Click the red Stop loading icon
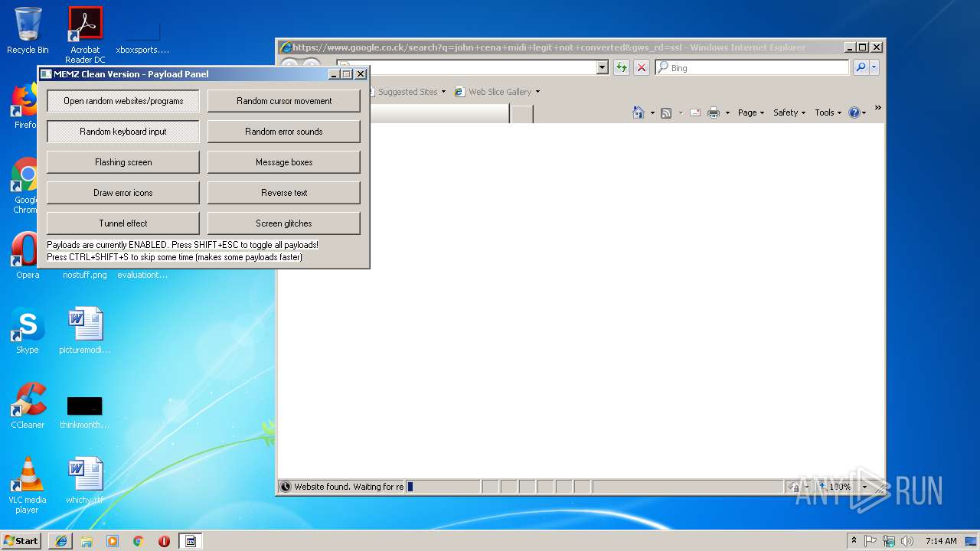 pyautogui.click(x=642, y=67)
